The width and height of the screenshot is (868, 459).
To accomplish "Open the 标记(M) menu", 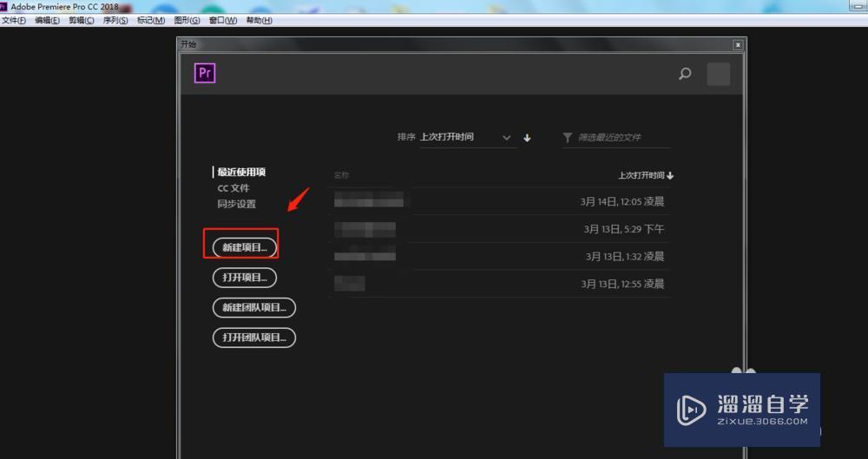I will 150,21.
